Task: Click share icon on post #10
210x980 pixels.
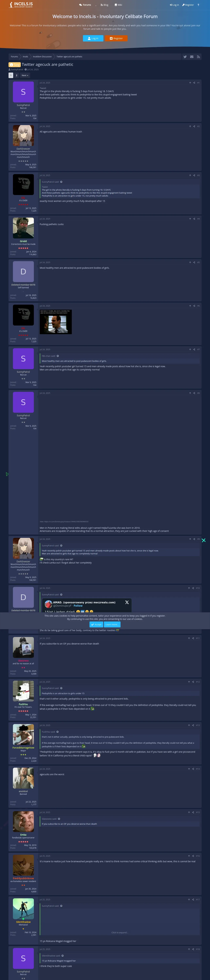Action: [x=193, y=588]
